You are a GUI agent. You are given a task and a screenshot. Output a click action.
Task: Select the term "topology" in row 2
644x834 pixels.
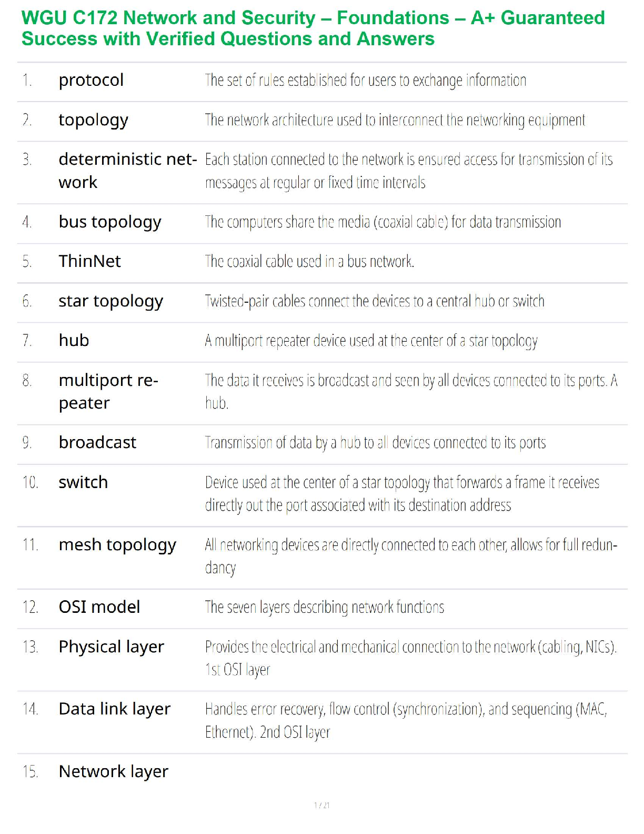pos(93,121)
